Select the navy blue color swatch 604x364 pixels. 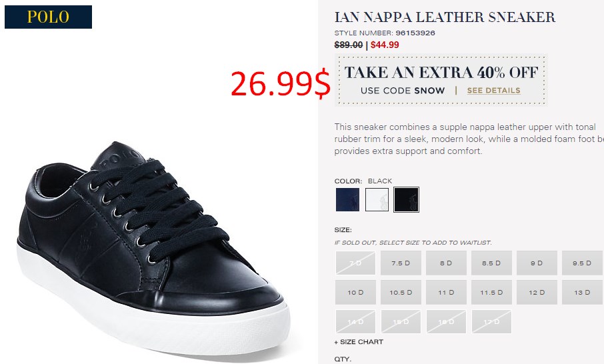click(347, 199)
